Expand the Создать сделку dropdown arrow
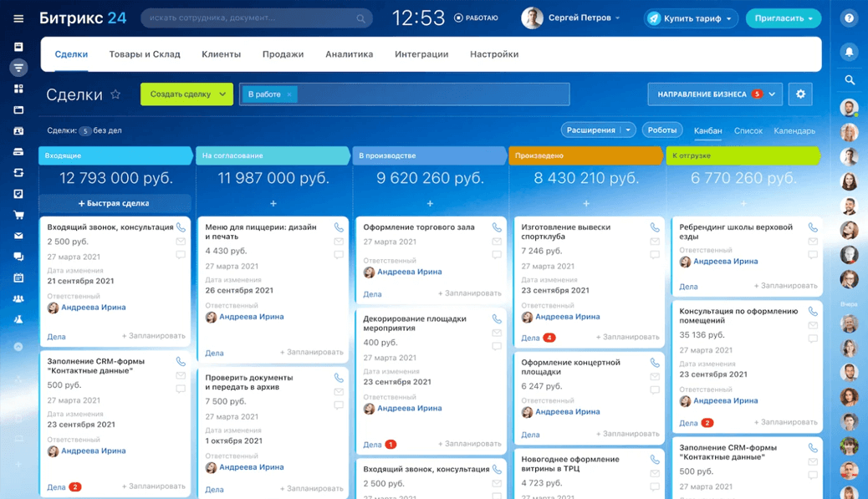 (222, 94)
